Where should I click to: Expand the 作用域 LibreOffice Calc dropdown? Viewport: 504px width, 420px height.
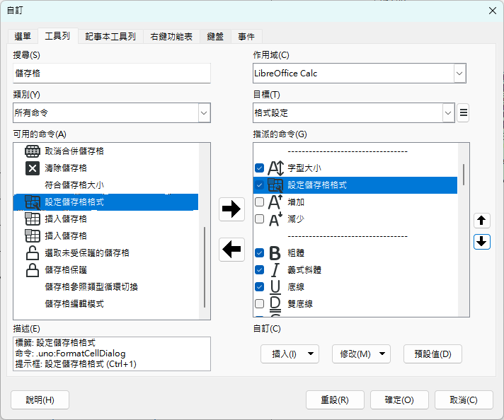coord(459,73)
